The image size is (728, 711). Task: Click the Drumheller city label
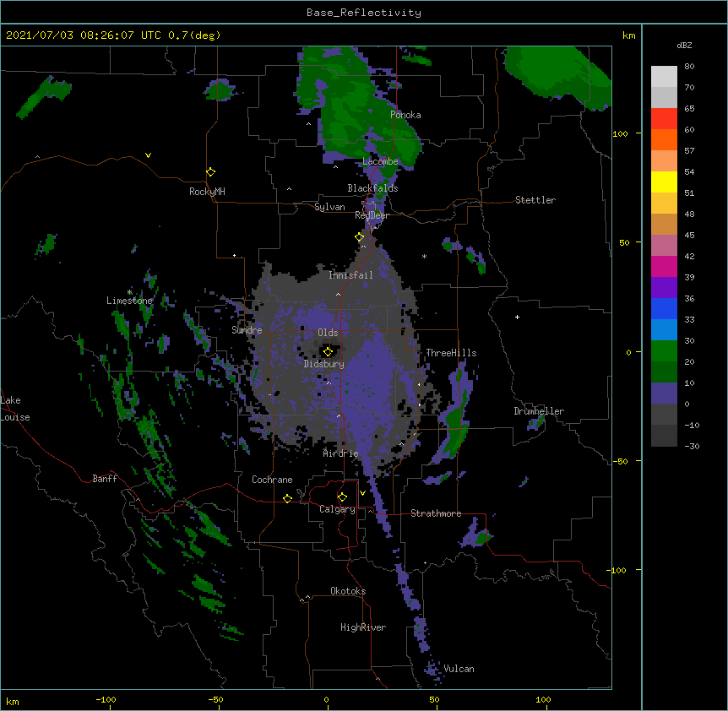pyautogui.click(x=539, y=411)
